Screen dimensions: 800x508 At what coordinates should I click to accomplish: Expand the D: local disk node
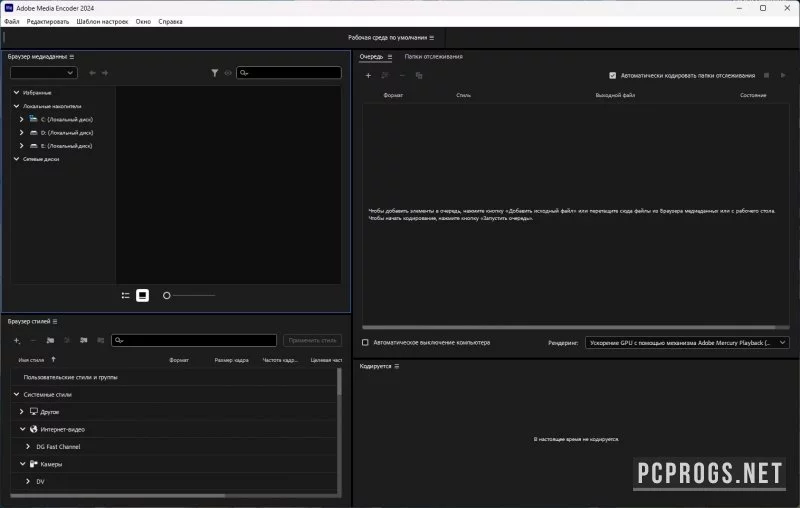pos(21,132)
